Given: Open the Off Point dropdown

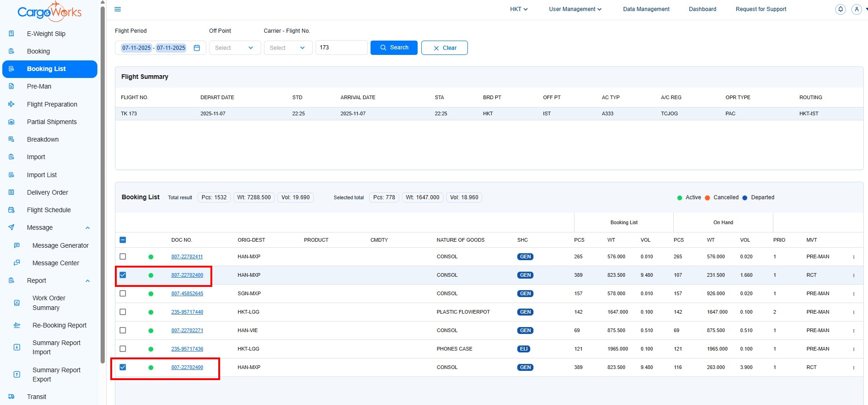Looking at the screenshot, I should tap(234, 48).
